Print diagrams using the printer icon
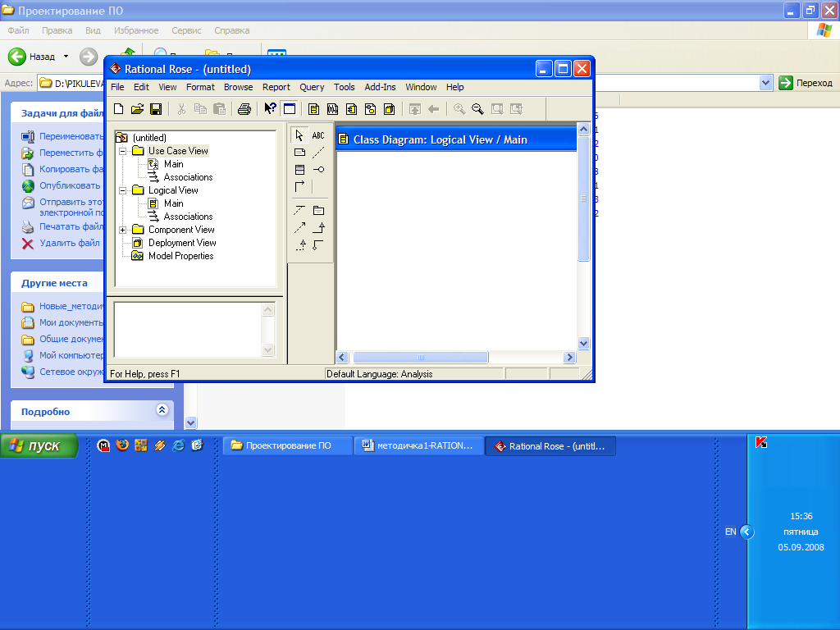Screen dimensions: 840x630 244,109
